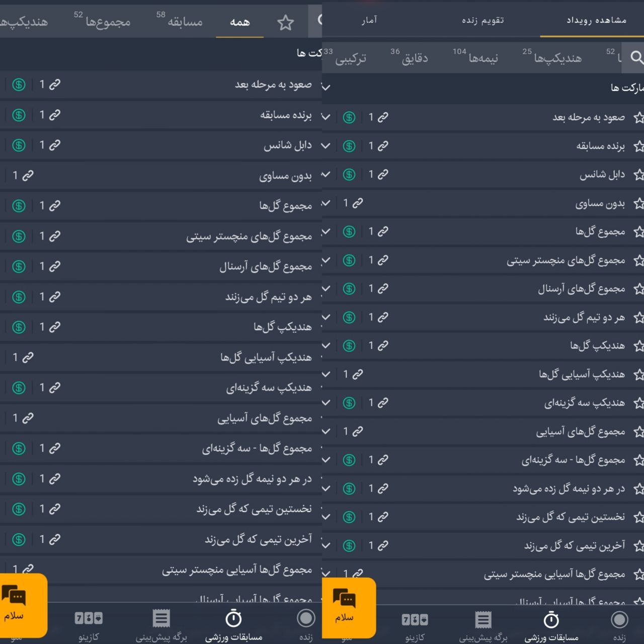This screenshot has height=644, width=644.
Task: Open کازینو using its bottom bar icon
Action: coord(416,620)
